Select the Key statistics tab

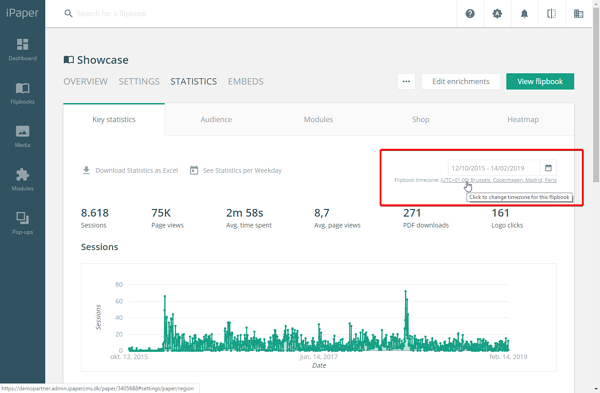coord(114,119)
